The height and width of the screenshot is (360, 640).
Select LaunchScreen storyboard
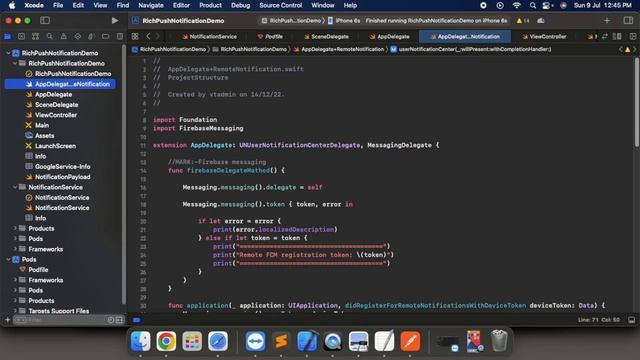click(55, 146)
